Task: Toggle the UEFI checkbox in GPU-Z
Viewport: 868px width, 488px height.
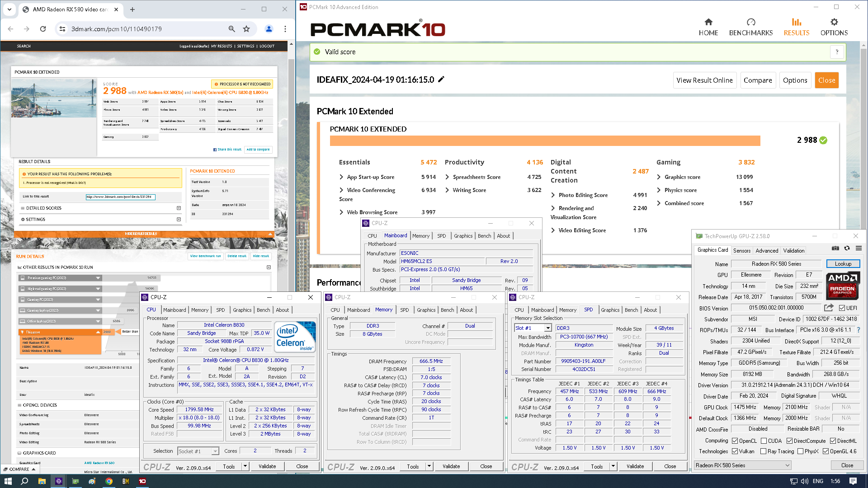Action: pos(842,308)
